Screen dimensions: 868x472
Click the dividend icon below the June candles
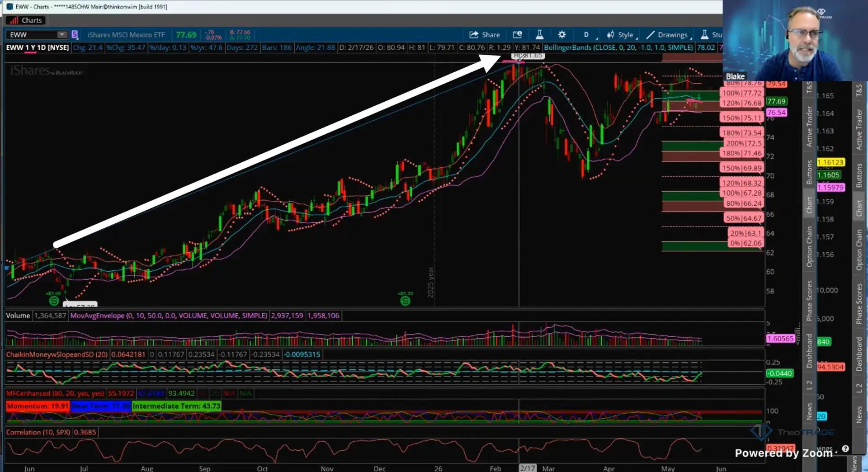point(54,301)
